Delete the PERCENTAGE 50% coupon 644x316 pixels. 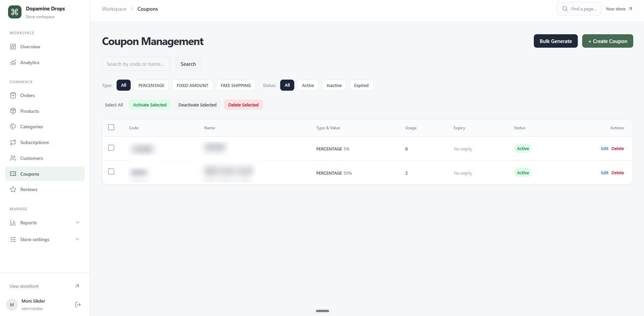617,173
